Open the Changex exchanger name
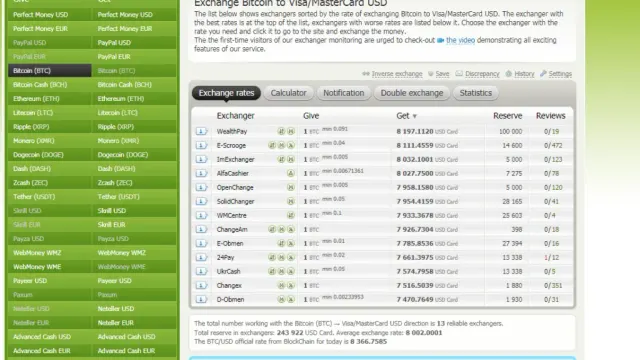Screen dimensions: 640x360 pos(229,285)
